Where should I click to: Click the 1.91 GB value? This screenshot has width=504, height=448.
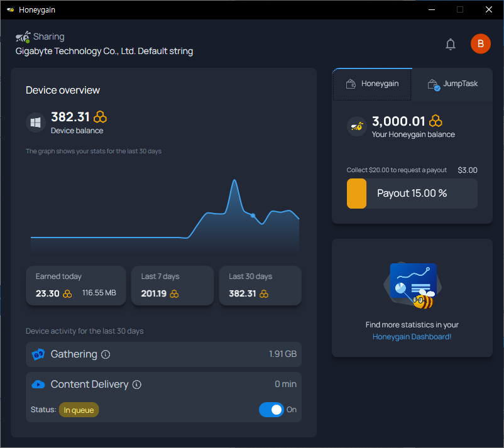tap(283, 354)
